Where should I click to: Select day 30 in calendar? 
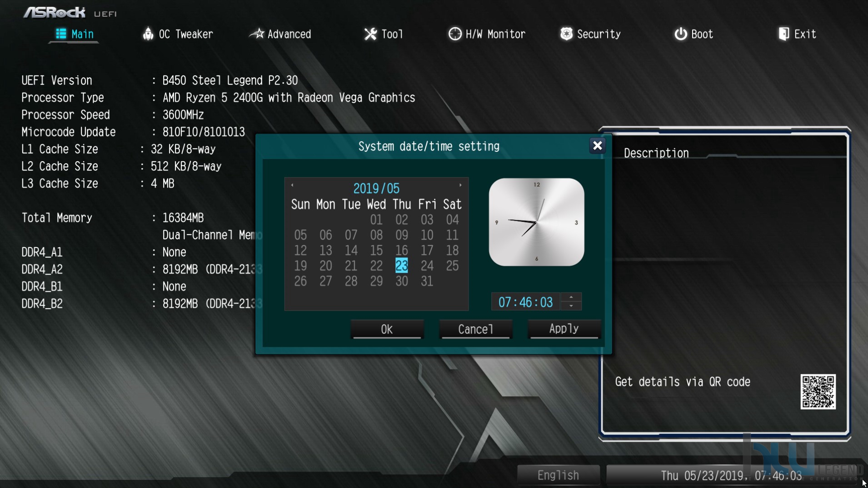click(402, 281)
